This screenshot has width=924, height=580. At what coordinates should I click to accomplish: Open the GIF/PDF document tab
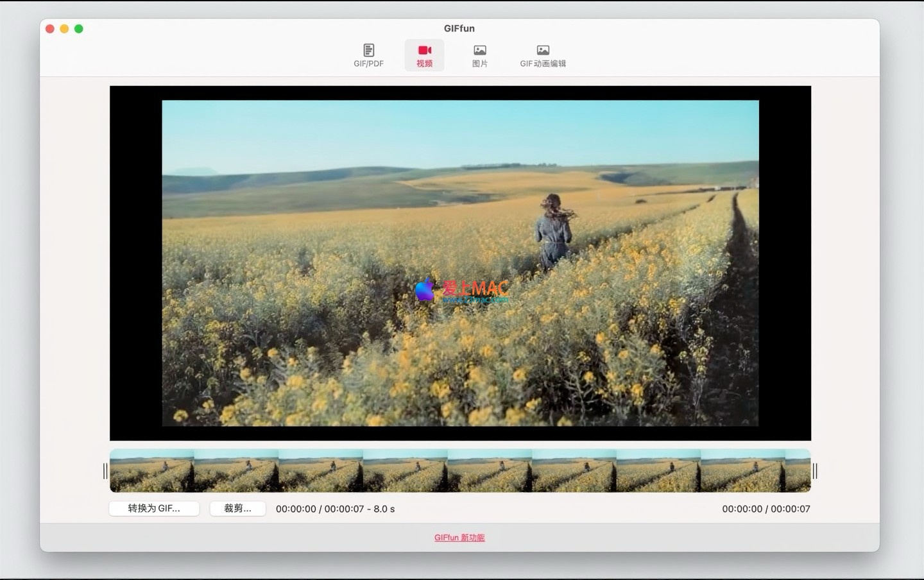click(368, 55)
